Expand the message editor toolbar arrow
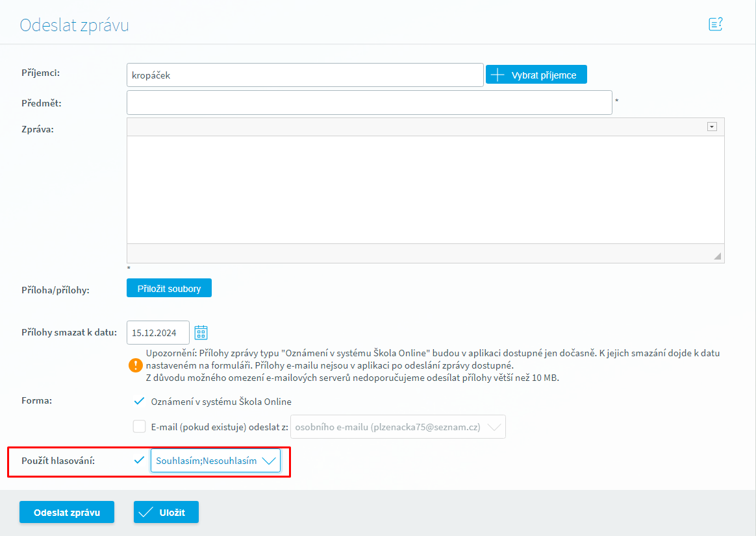 click(712, 127)
